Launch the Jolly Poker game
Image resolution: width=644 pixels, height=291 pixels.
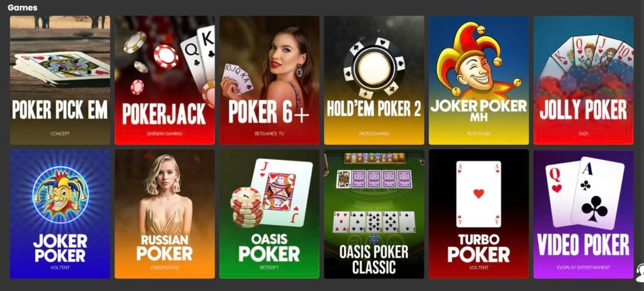tap(584, 80)
